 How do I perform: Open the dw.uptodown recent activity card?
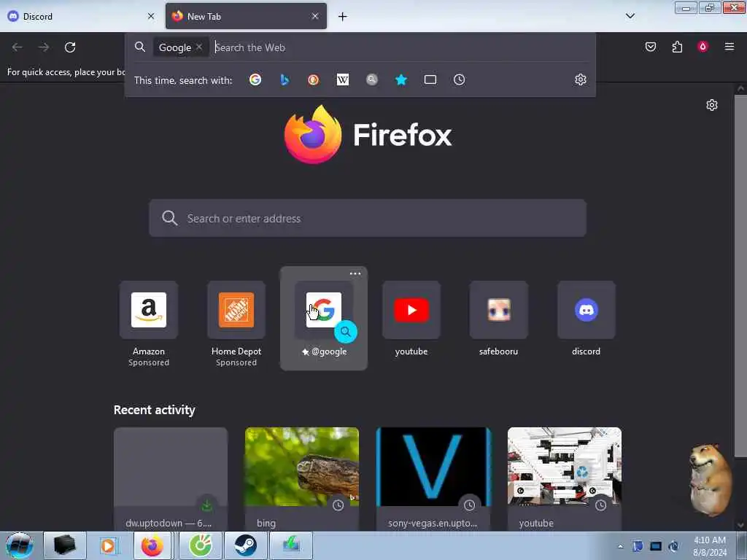point(171,479)
